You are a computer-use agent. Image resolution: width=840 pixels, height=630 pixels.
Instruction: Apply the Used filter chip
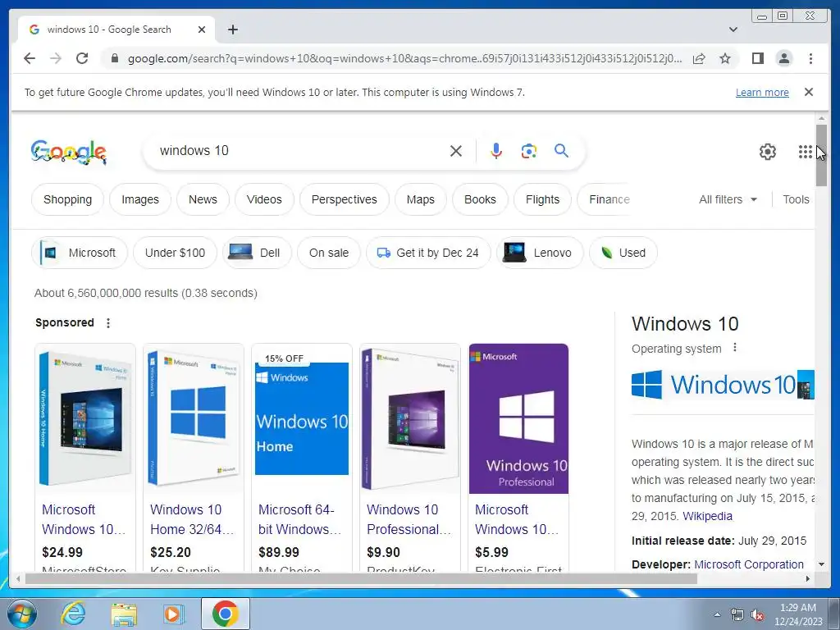[623, 253]
